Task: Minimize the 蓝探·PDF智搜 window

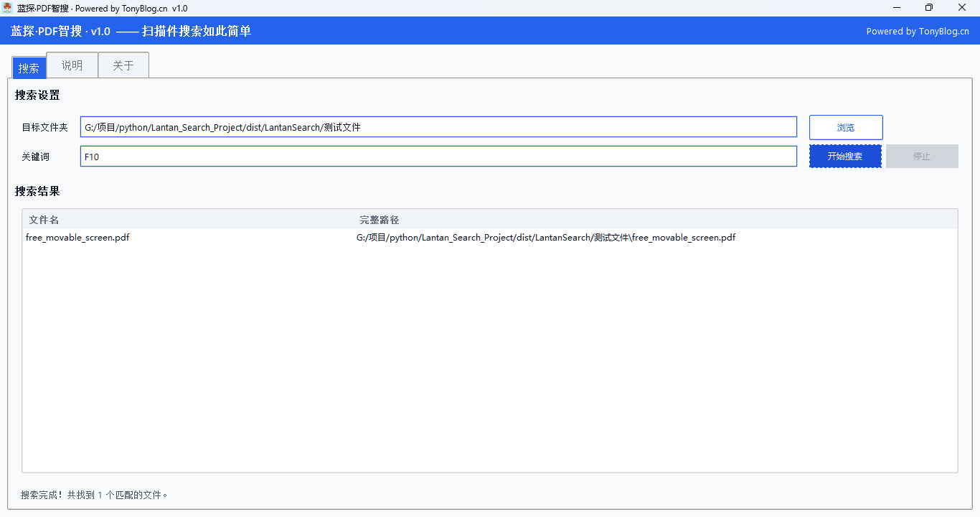Action: point(897,8)
